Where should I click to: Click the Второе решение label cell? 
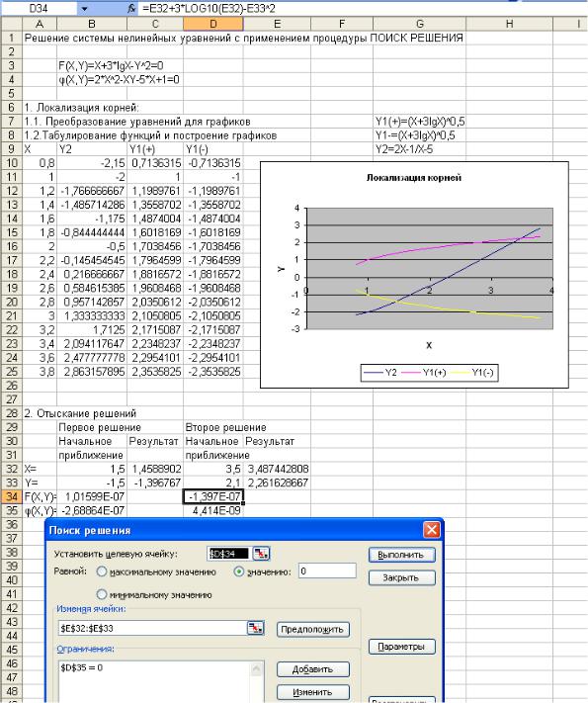click(x=225, y=427)
